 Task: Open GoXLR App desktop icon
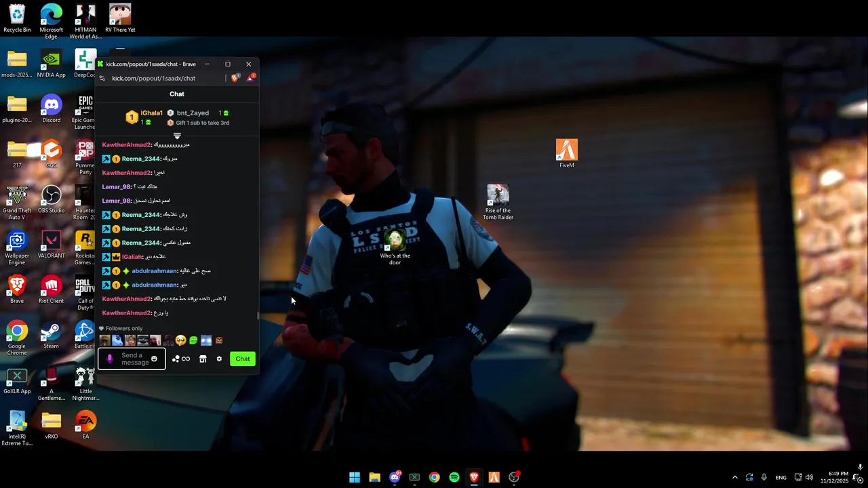pyautogui.click(x=17, y=380)
